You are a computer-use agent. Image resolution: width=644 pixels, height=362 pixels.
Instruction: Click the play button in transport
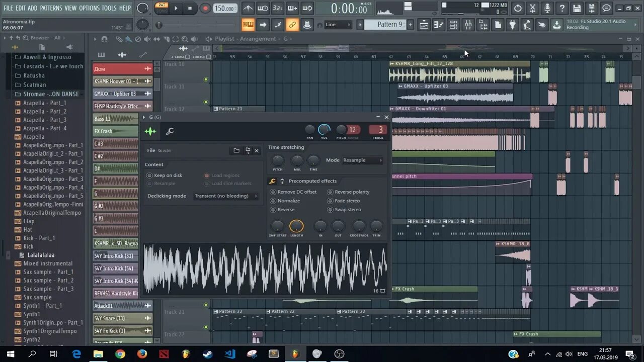point(176,8)
